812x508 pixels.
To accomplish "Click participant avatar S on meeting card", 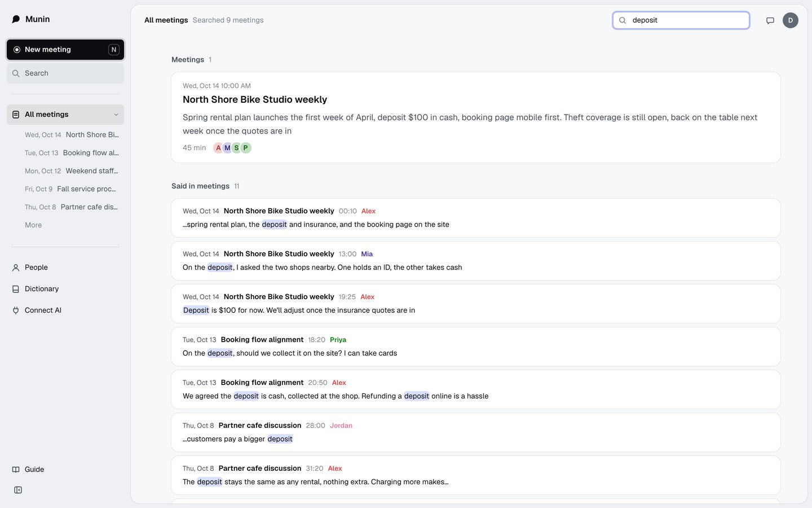I will pos(236,148).
